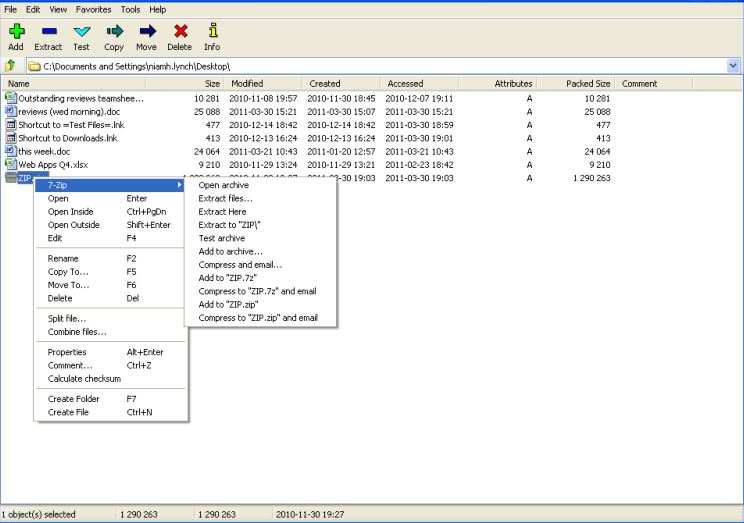Choose Extract to "ZIP\" option
Screen dimensions: 744x523
pyautogui.click(x=260, y=225)
